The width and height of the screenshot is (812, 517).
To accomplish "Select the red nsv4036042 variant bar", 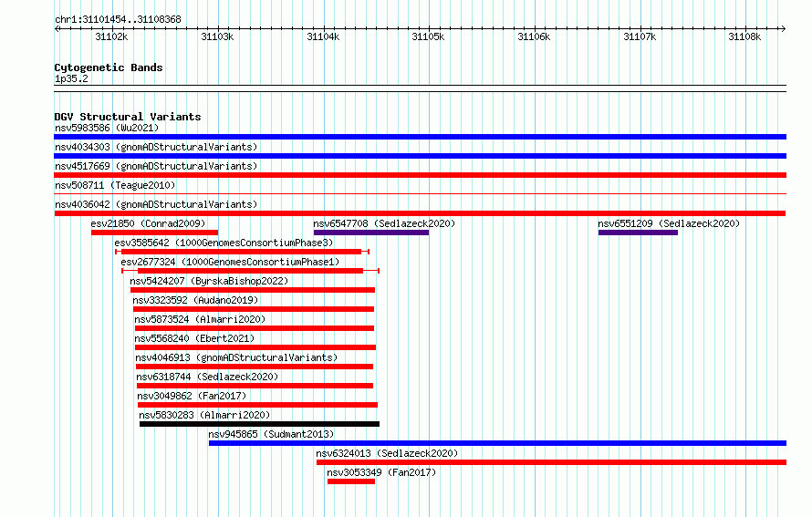I will [x=420, y=213].
